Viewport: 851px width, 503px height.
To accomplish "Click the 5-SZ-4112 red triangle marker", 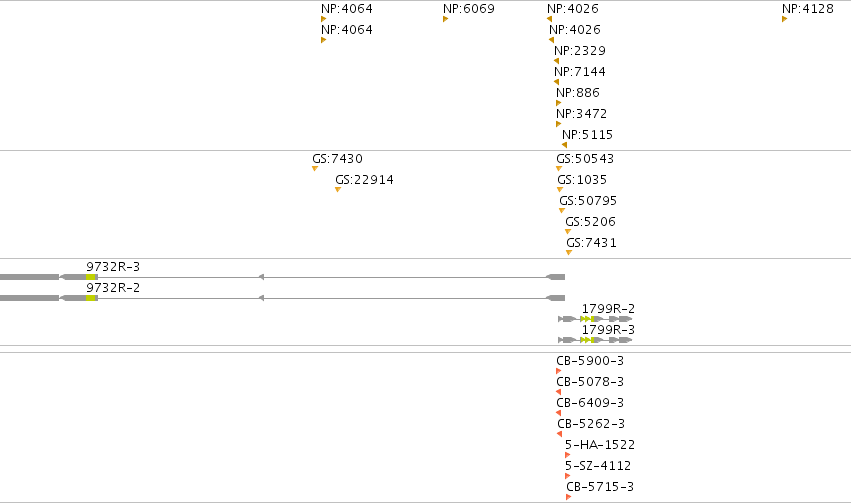I will [567, 476].
